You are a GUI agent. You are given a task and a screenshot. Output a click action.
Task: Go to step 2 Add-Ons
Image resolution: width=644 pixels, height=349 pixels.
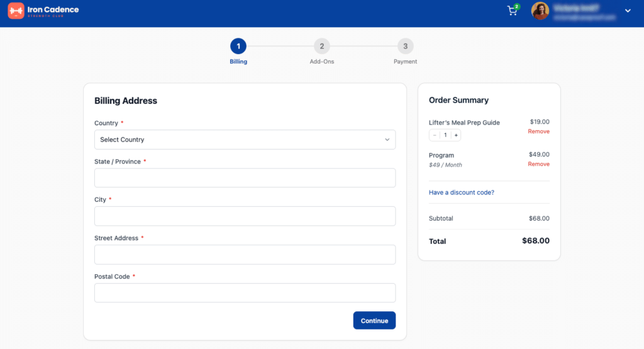[321, 47]
